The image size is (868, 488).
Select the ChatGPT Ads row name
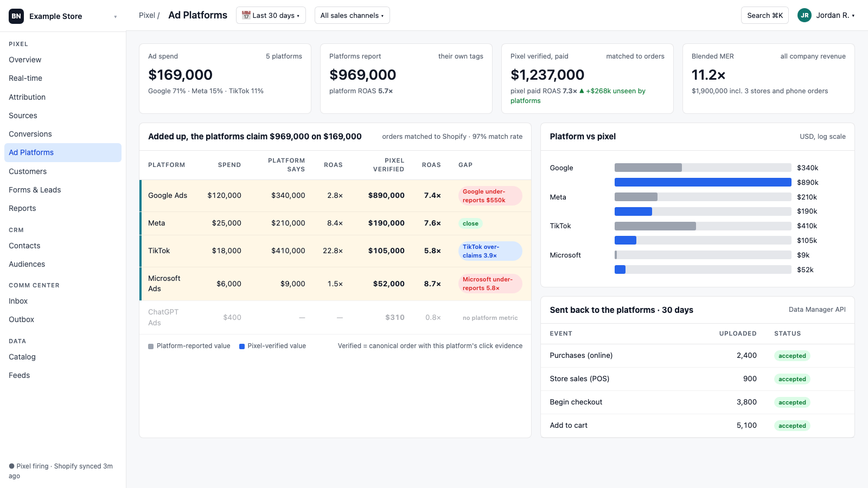163,317
